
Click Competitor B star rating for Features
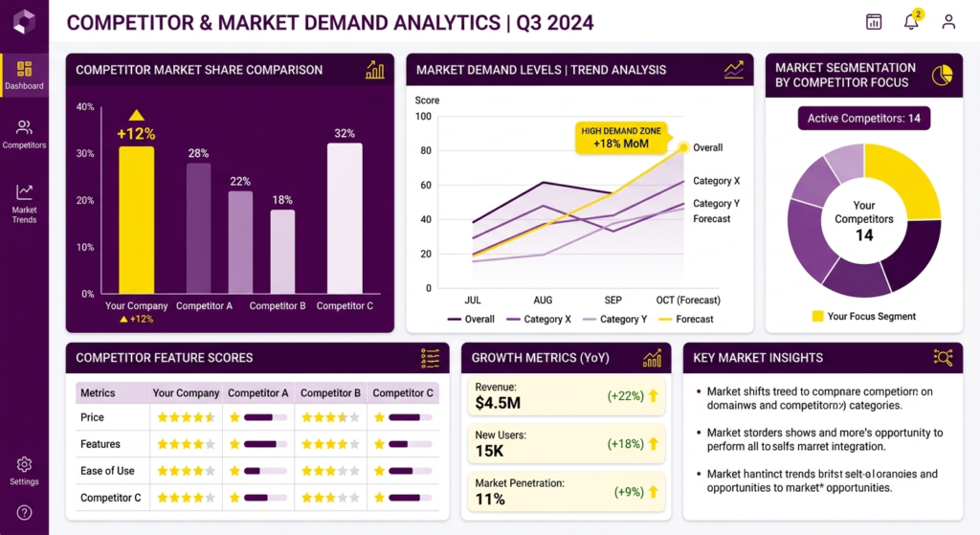point(330,444)
